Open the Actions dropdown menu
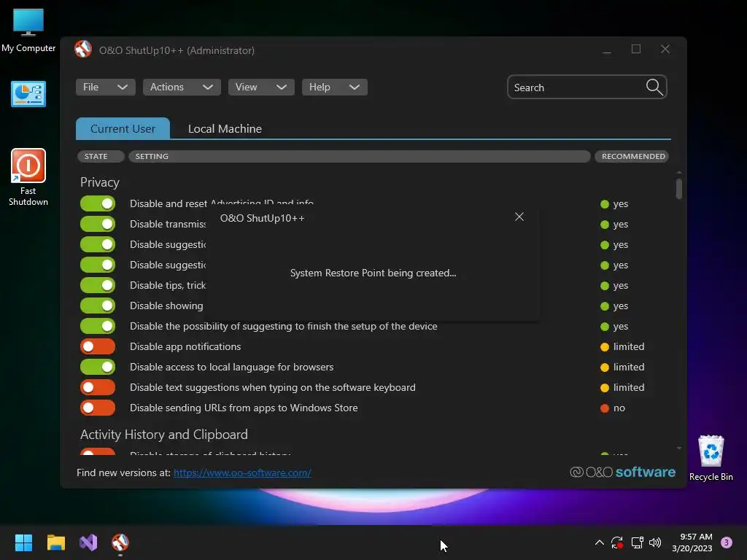Screen dimensions: 747x560 tap(182, 87)
